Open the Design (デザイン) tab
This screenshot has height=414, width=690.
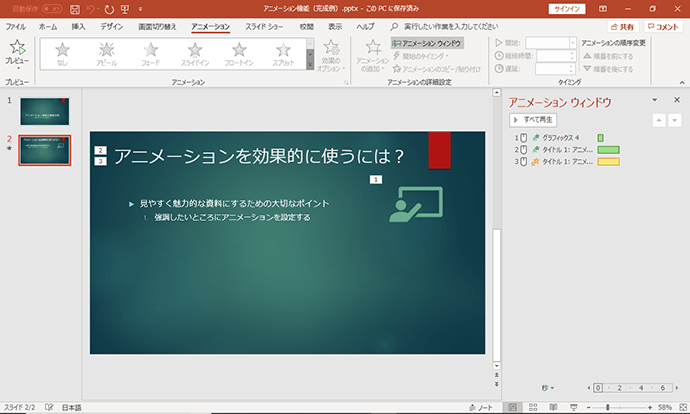click(111, 26)
